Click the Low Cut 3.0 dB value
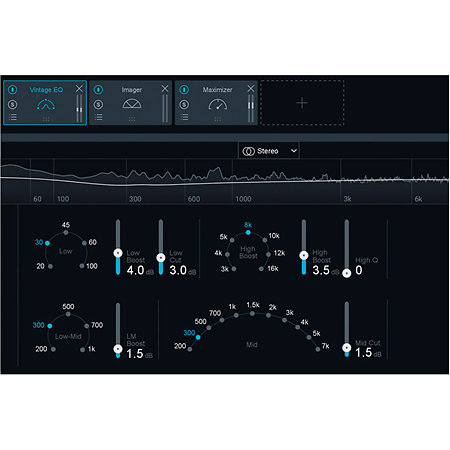The height and width of the screenshot is (450, 450). coord(183,270)
